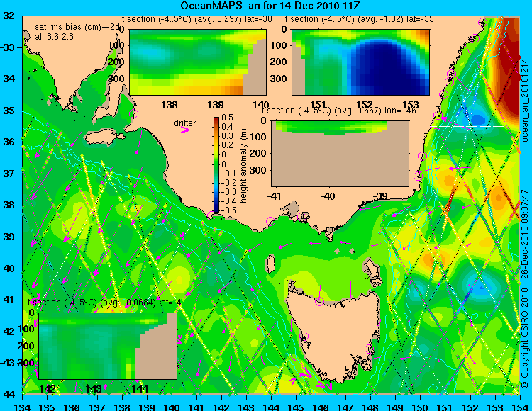Viewport: 532px width, 411px height.
Task: Click the height anomaly color bar
Action: tap(216, 164)
